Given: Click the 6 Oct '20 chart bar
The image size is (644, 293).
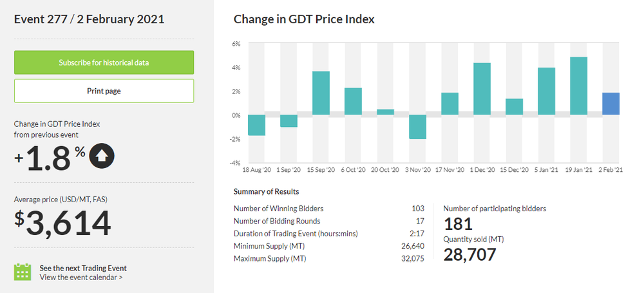Looking at the screenshot, I should [354, 101].
